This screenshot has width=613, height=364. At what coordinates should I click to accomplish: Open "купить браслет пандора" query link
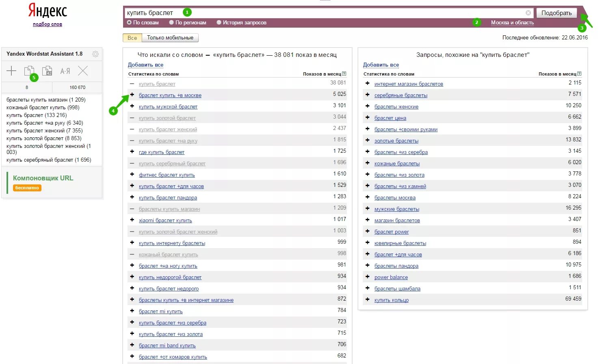click(168, 198)
